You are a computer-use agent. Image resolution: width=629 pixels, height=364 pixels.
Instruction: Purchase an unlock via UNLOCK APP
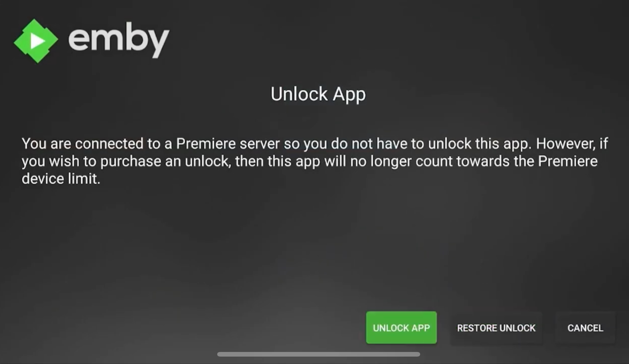point(401,328)
